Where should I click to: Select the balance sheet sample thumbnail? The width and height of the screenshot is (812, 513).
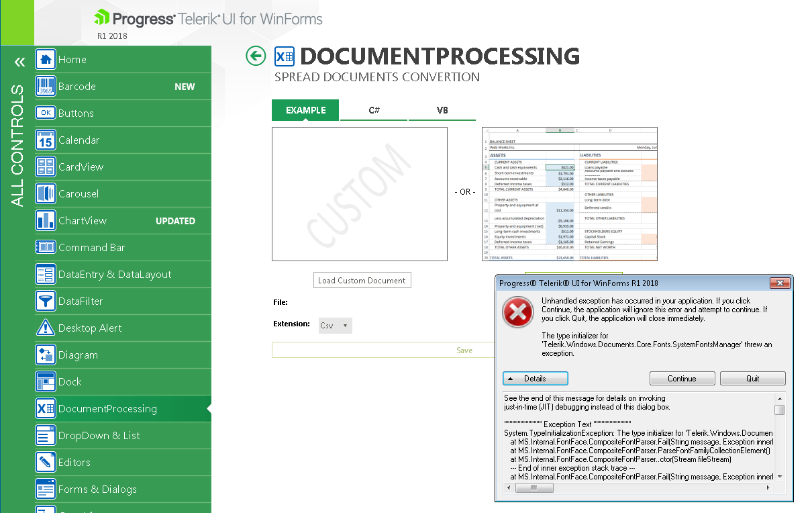click(570, 194)
